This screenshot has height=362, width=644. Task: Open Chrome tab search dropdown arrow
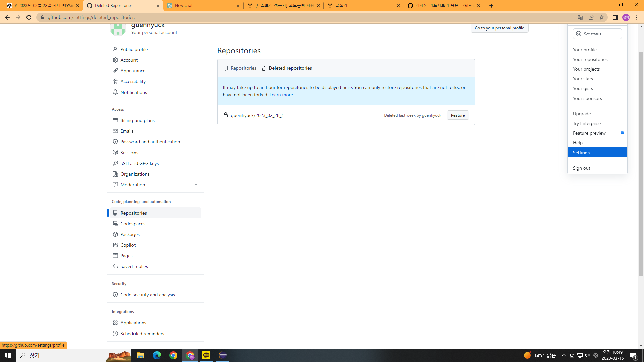point(590,5)
